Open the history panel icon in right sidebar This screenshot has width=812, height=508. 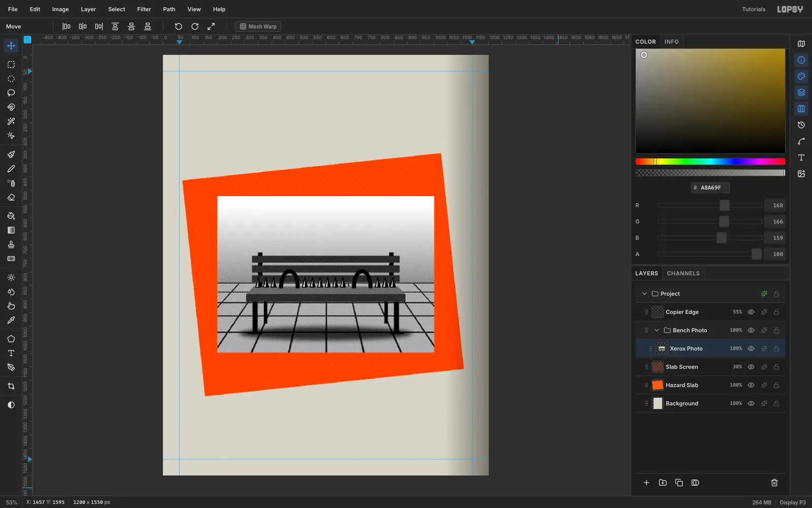(x=801, y=125)
